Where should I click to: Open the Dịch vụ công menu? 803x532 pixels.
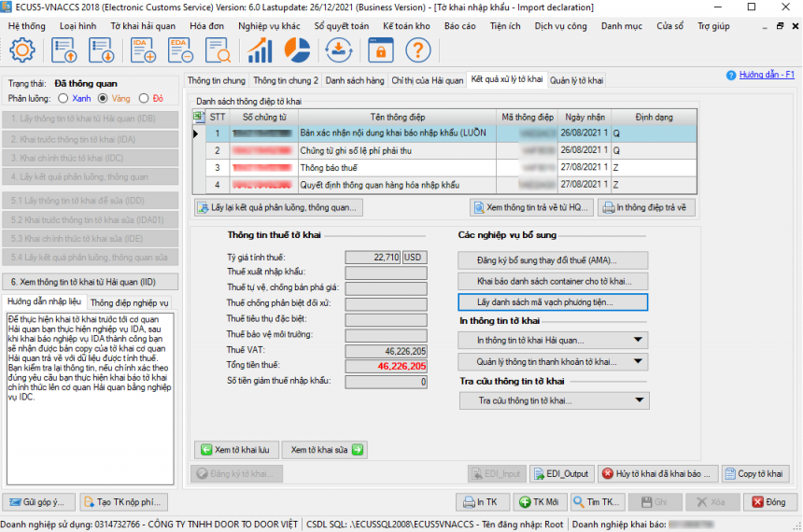pyautogui.click(x=561, y=26)
